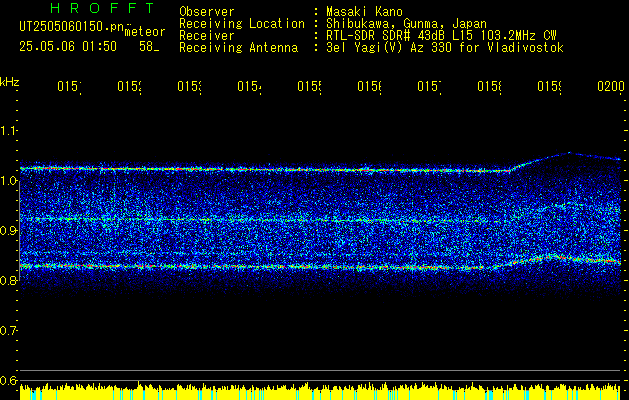This screenshot has height=400, width=629.
Task: Click the 0153 time marker
Action: [189, 86]
